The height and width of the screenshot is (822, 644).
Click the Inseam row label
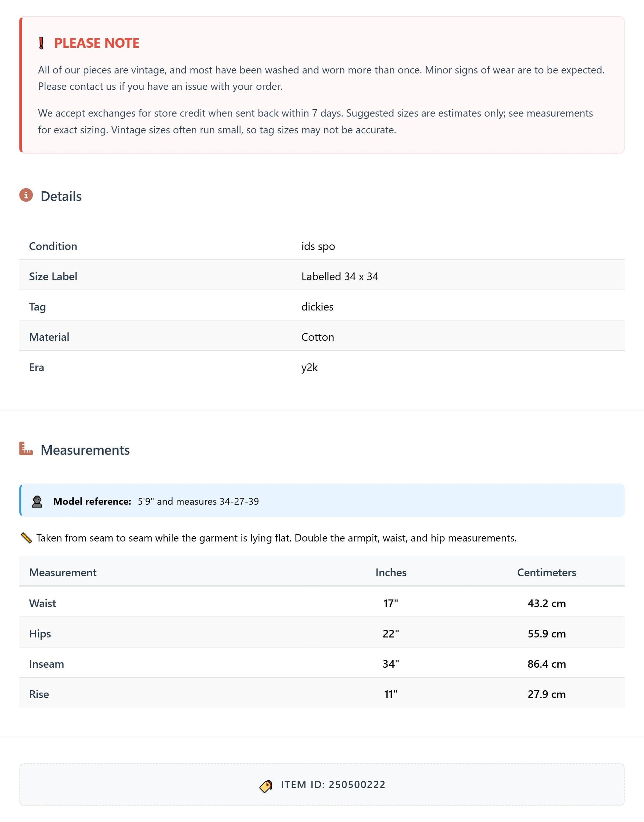point(46,664)
